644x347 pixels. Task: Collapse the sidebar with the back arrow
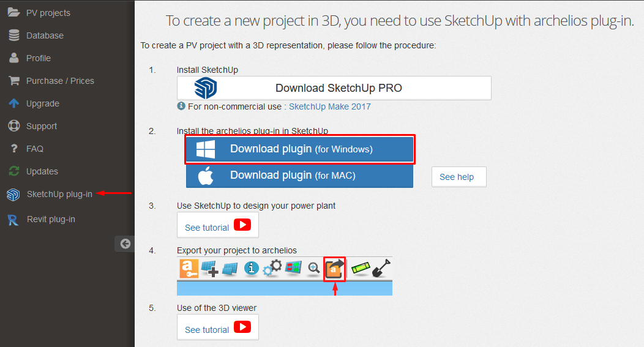tap(125, 244)
